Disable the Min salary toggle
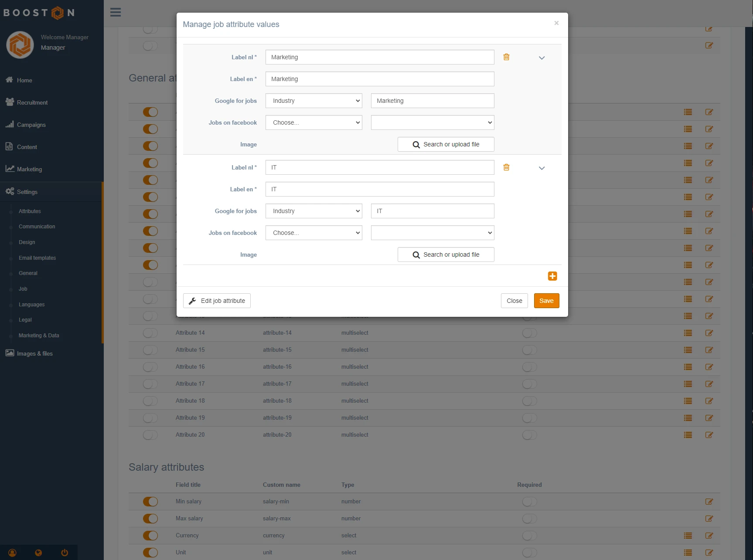The image size is (753, 560). coord(150,502)
